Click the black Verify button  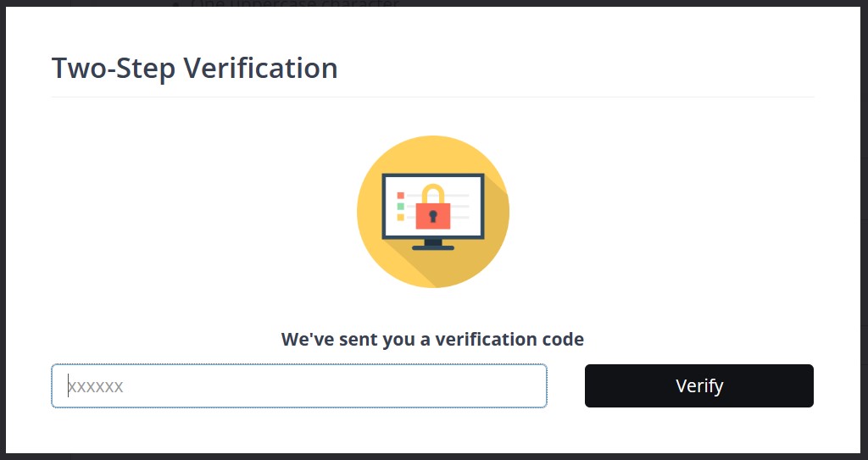(698, 385)
